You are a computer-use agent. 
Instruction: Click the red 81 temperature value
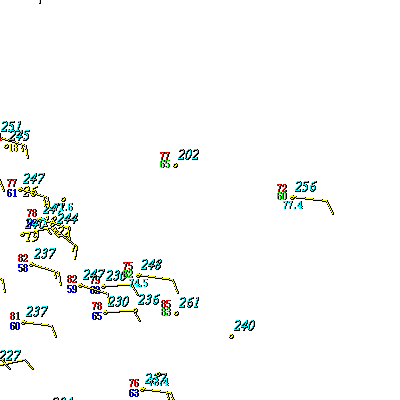tap(15, 316)
